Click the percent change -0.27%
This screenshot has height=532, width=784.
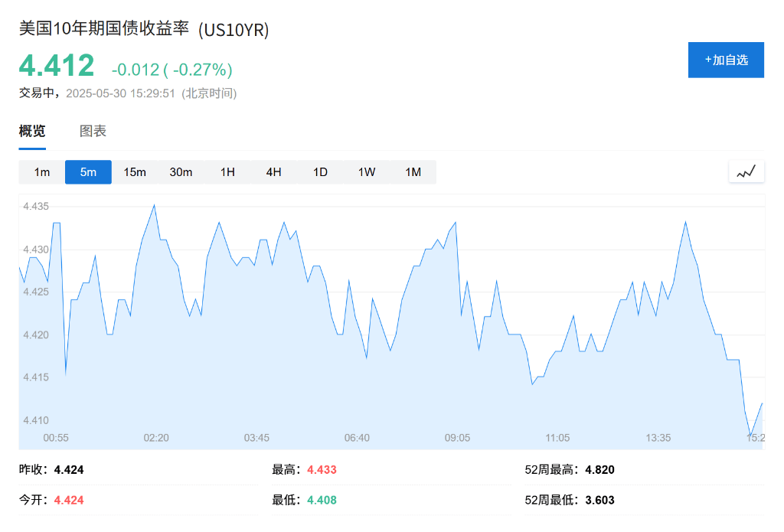(x=200, y=70)
